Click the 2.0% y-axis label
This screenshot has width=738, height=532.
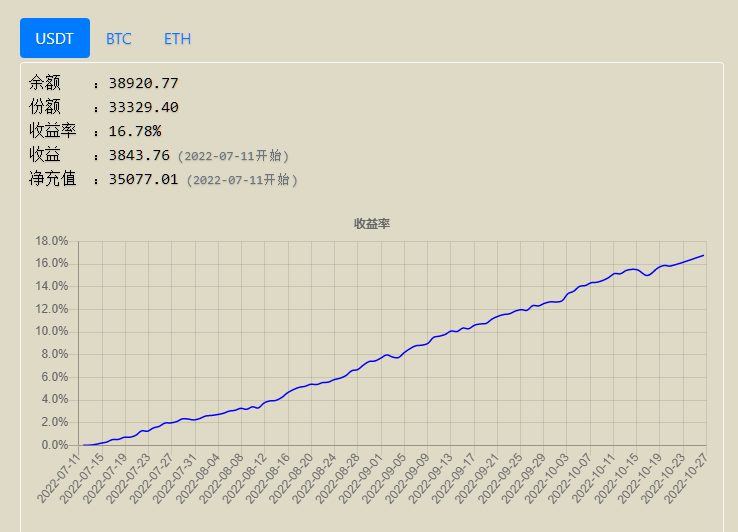(55, 422)
